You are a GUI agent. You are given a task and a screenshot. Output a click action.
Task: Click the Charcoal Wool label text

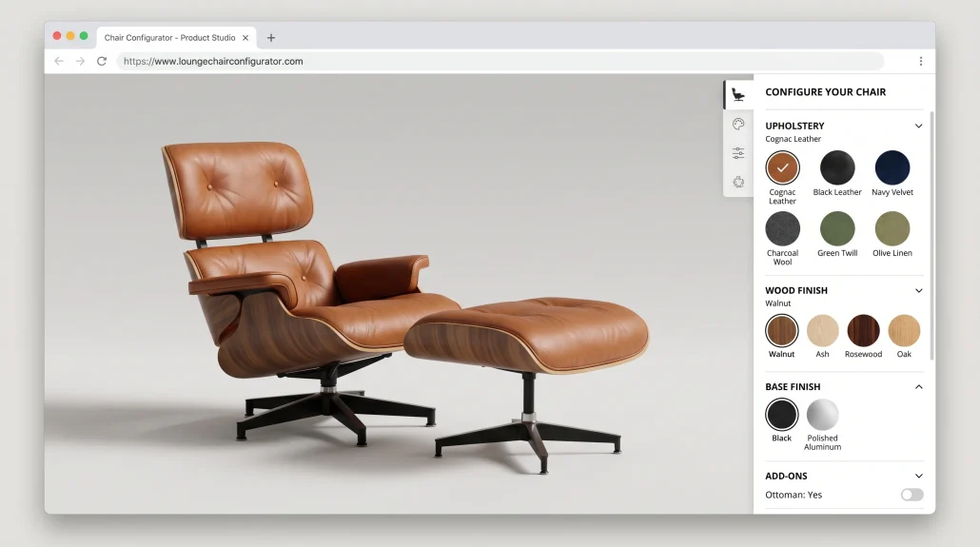[782, 258]
